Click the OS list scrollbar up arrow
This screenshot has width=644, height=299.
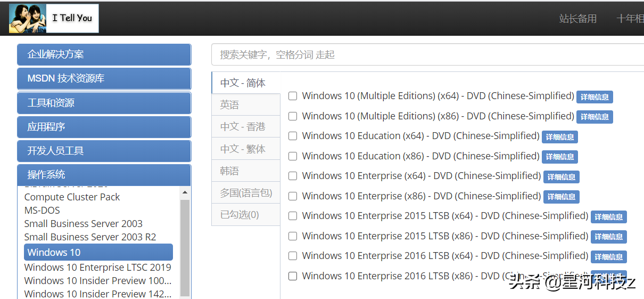click(x=185, y=192)
